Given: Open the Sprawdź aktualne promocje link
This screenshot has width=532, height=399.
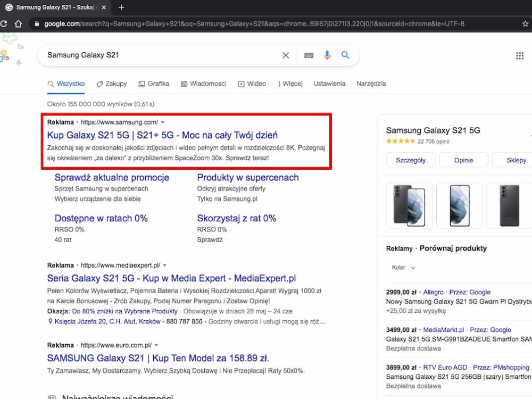Looking at the screenshot, I should (112, 178).
